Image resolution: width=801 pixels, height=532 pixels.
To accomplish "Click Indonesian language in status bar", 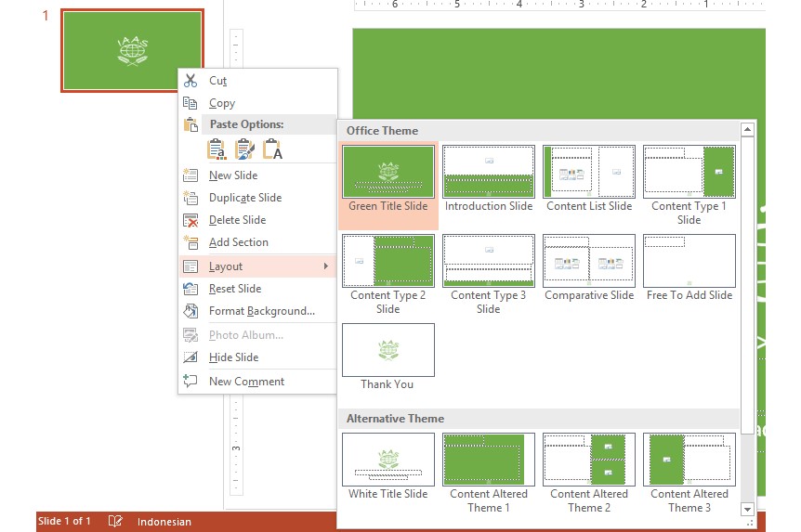I will point(164,522).
